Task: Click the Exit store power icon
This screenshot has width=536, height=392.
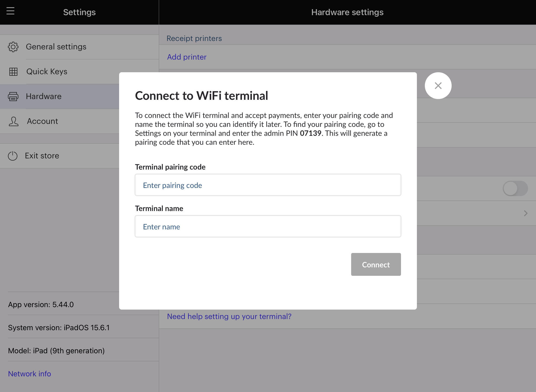Action: coord(13,156)
